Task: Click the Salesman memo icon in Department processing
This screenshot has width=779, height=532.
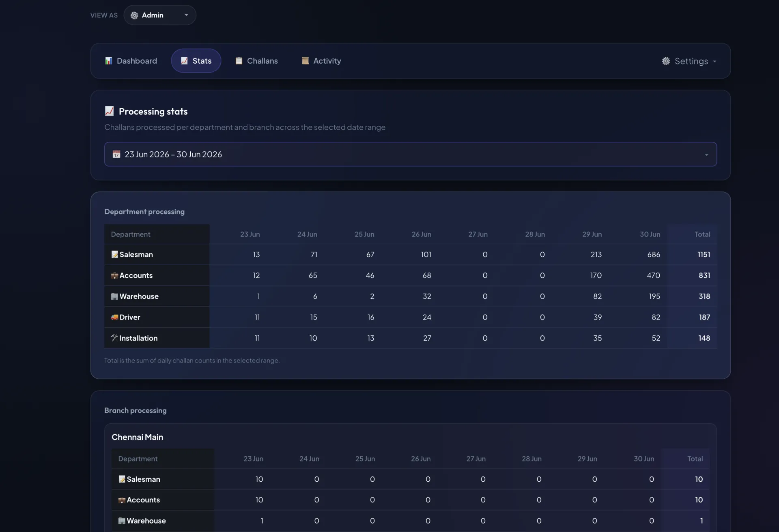Action: tap(114, 254)
